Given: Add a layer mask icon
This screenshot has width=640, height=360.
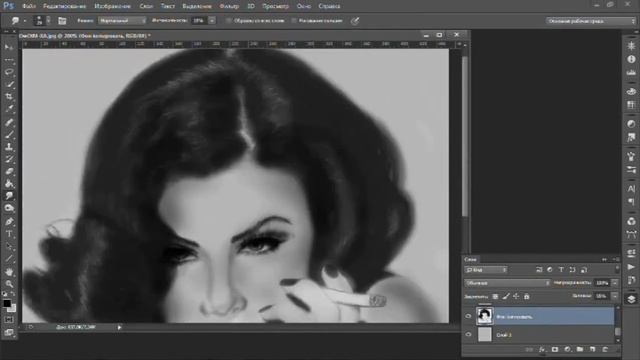Looking at the screenshot, I should [555, 349].
